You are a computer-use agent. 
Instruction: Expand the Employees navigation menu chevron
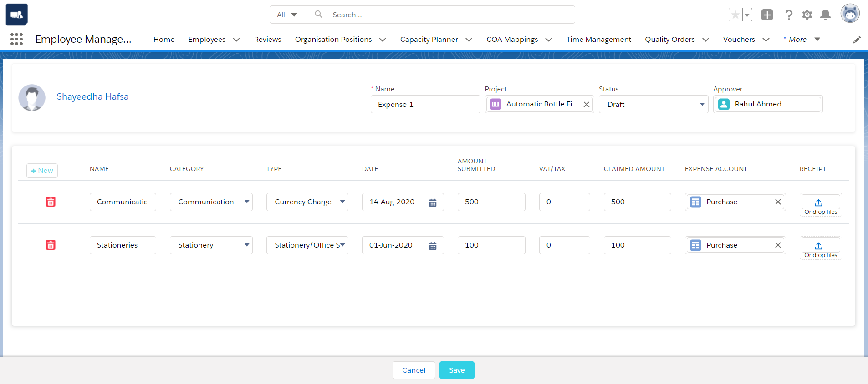coord(236,40)
